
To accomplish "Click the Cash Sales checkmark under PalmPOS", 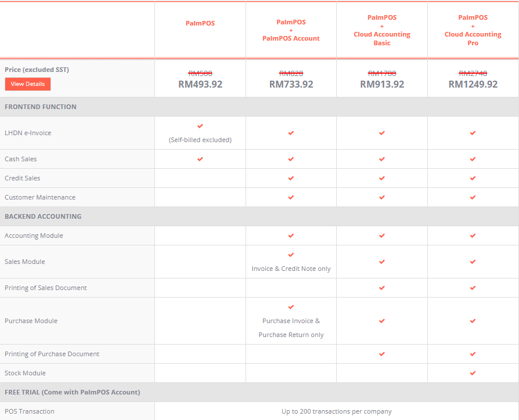I will tap(200, 159).
